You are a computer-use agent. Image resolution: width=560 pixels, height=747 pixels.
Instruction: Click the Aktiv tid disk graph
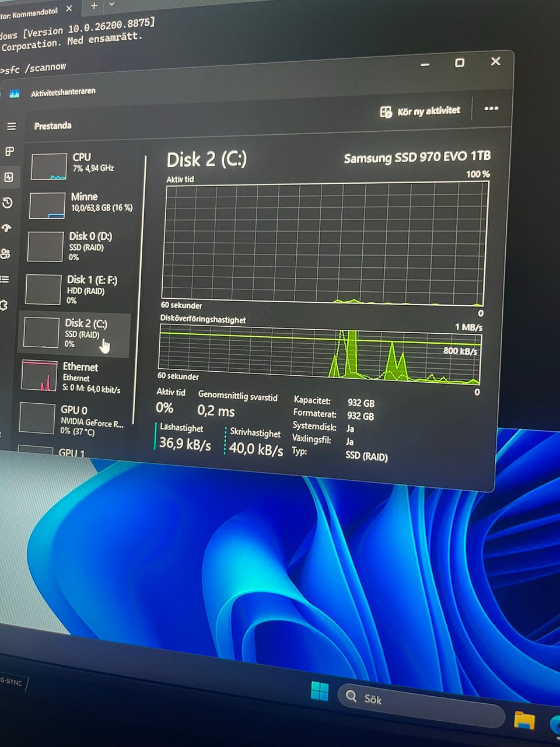[x=324, y=244]
